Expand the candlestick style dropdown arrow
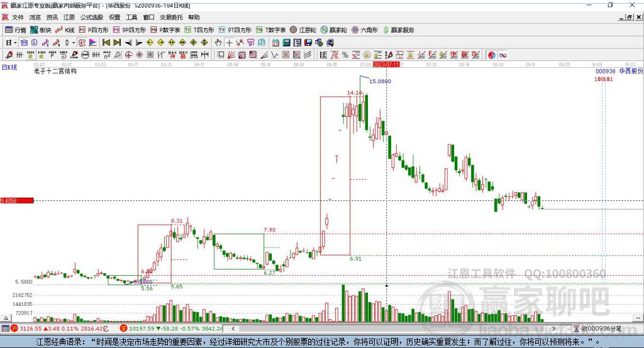Image resolution: width=644 pixels, height=348 pixels. (74, 43)
